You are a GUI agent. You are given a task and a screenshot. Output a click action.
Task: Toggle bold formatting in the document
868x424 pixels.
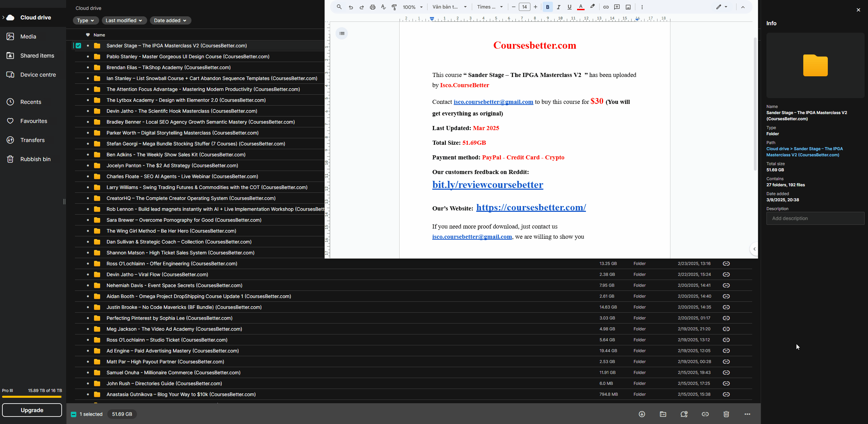(547, 7)
